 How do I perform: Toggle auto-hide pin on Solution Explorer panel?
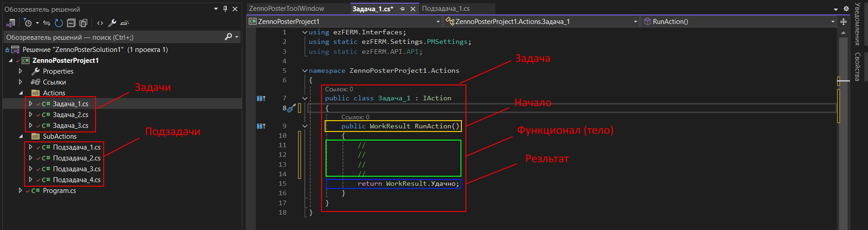(225, 9)
